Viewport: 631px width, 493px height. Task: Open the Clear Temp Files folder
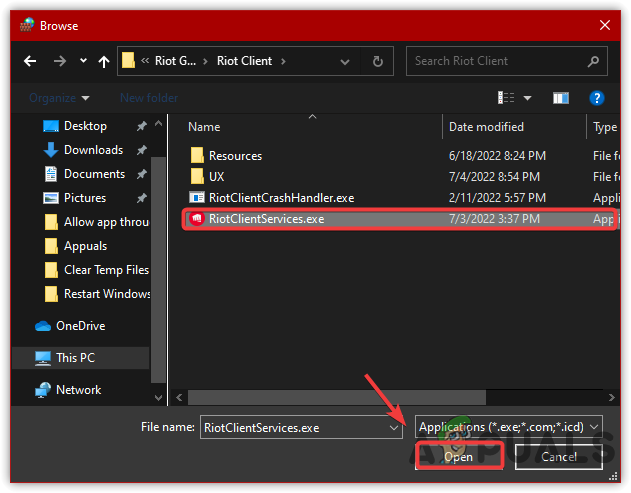[97, 270]
